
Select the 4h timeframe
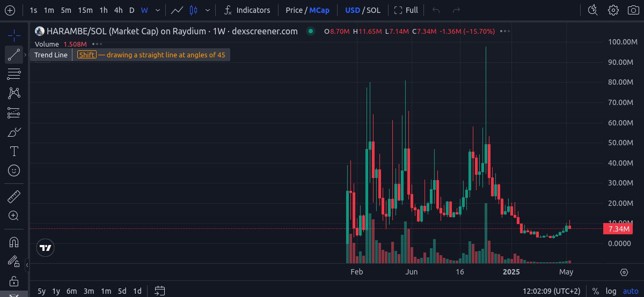(x=119, y=10)
